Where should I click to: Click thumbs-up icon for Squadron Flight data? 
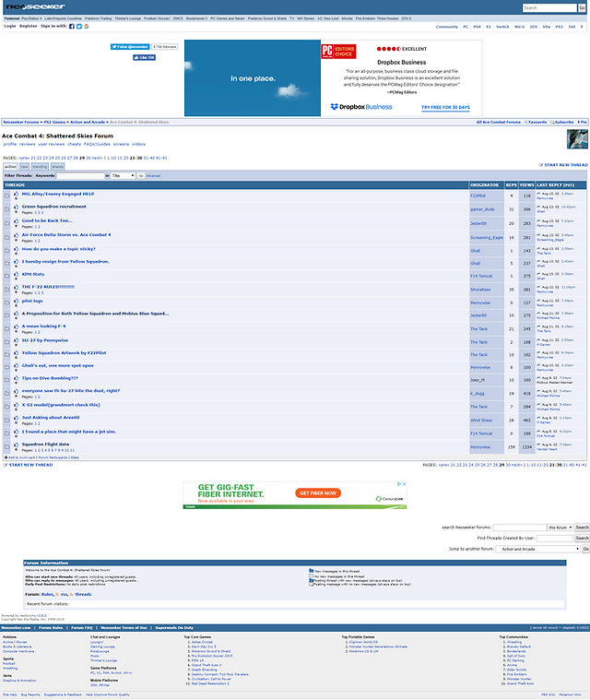pos(16,445)
